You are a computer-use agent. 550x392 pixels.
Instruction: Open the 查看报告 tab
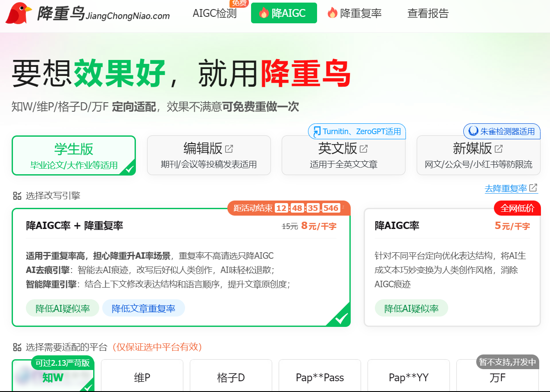click(x=428, y=13)
